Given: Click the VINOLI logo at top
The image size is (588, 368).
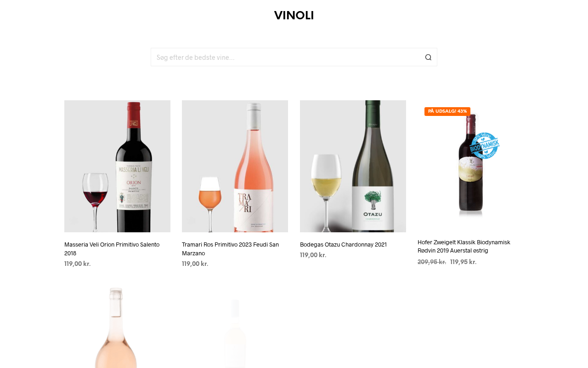Looking at the screenshot, I should 294,16.
